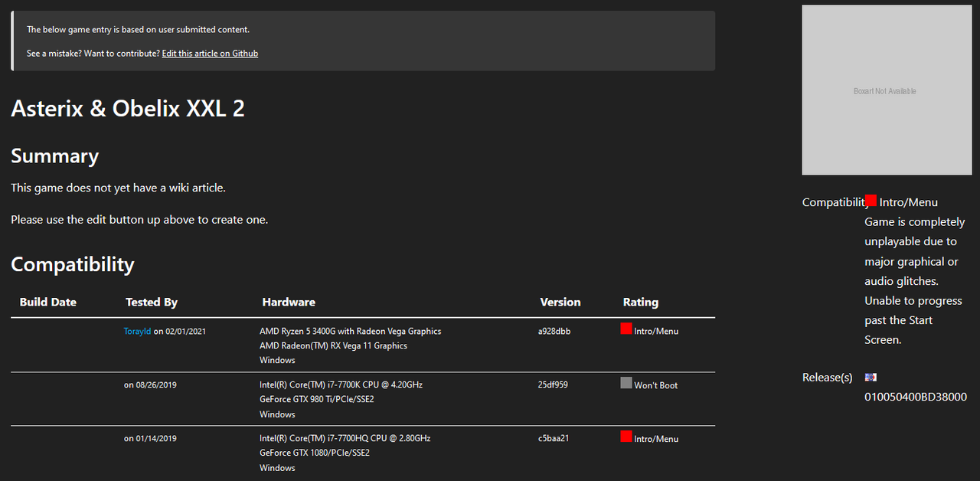The width and height of the screenshot is (980, 481).
Task: Click the 'Please use the edit button' text
Action: click(139, 220)
